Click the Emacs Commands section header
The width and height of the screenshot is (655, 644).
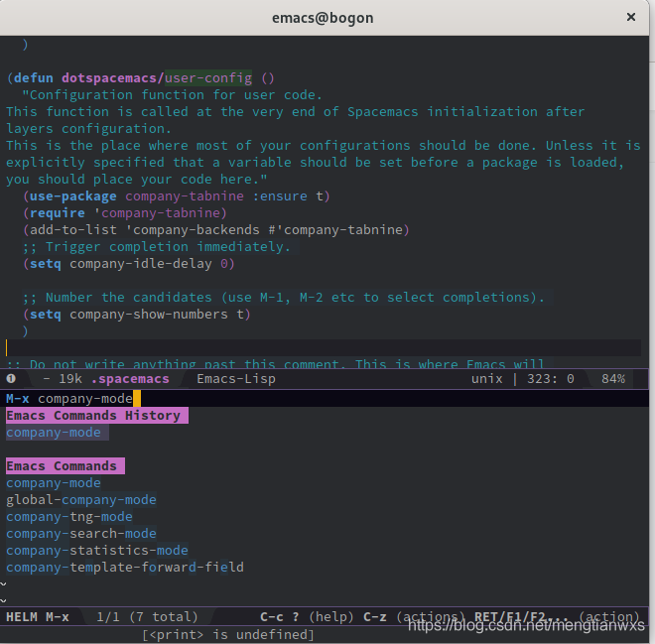click(65, 465)
